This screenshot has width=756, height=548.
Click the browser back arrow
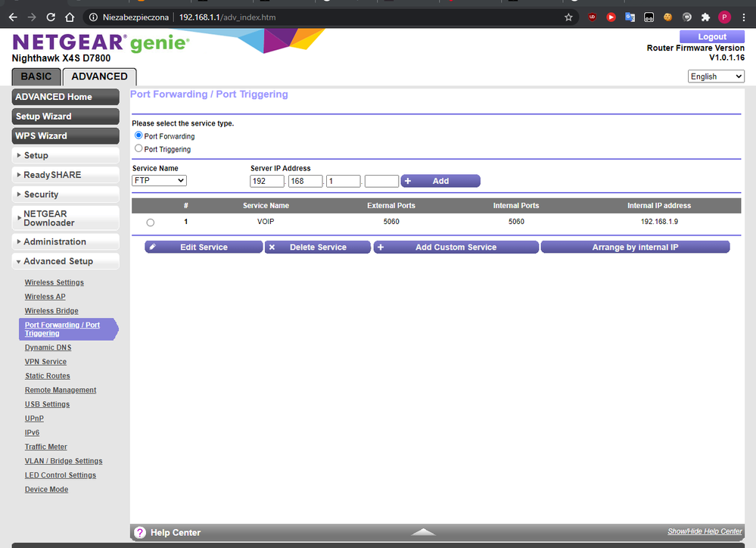click(x=13, y=17)
